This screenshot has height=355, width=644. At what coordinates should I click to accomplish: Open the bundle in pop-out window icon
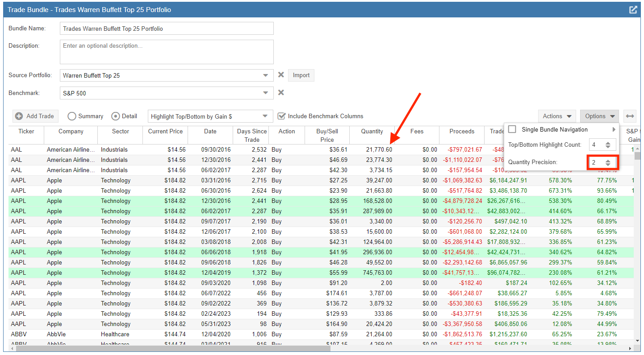[633, 9]
